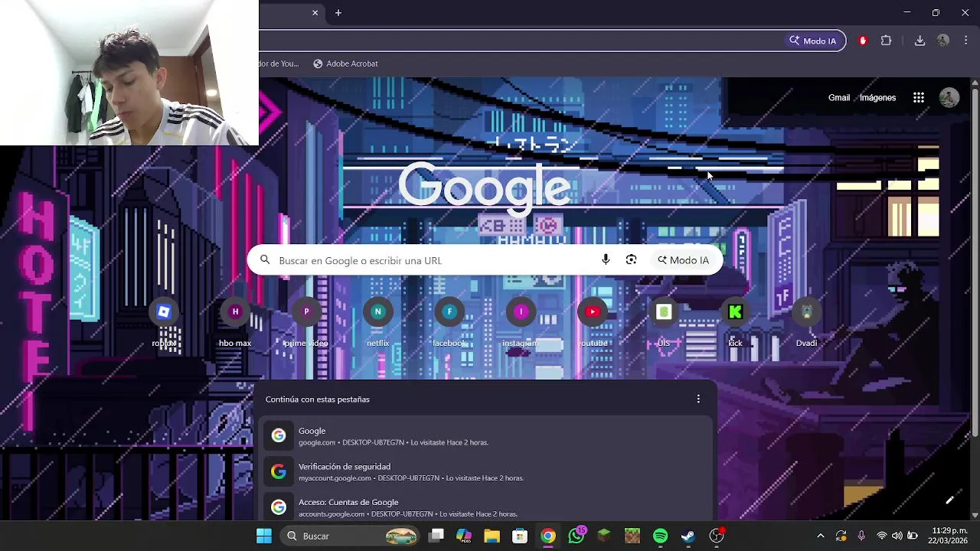Open the roblox shortcut
This screenshot has height=551, width=980.
164,321
